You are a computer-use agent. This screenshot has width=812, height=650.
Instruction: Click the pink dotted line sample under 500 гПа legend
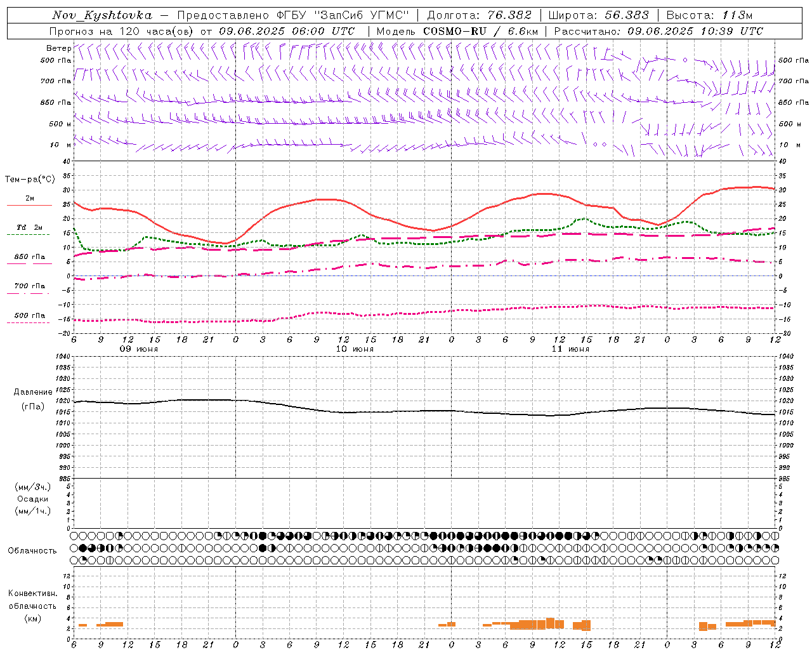point(29,322)
